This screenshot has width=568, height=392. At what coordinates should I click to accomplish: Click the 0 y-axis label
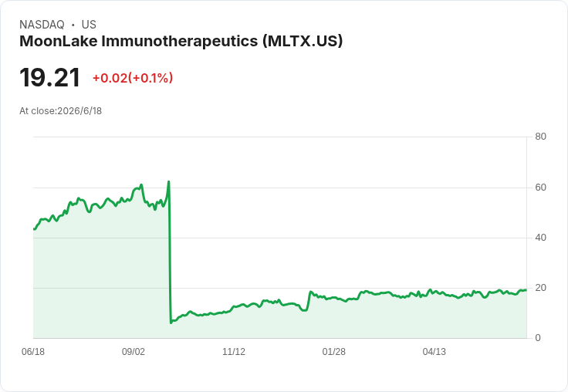(x=538, y=338)
